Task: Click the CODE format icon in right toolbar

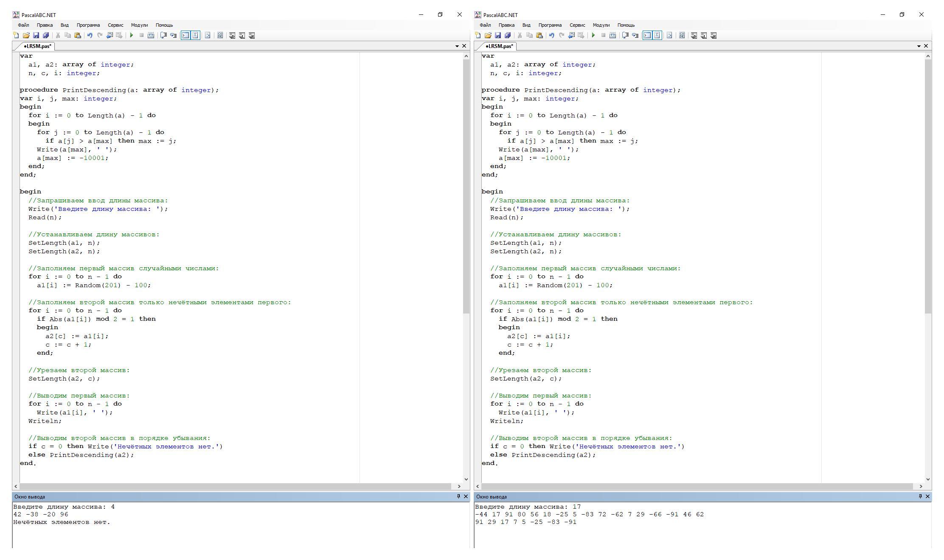Action: 682,35
